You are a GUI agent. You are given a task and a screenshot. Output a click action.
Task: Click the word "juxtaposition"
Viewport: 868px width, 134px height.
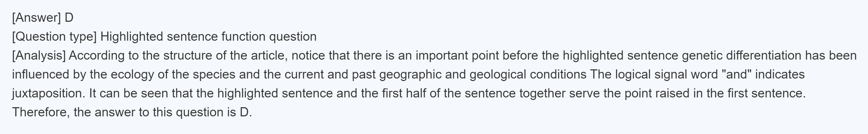point(49,93)
